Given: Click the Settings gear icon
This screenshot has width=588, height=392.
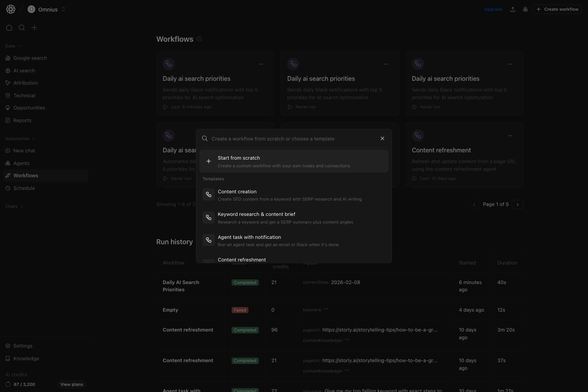Looking at the screenshot, I should 8,346.
